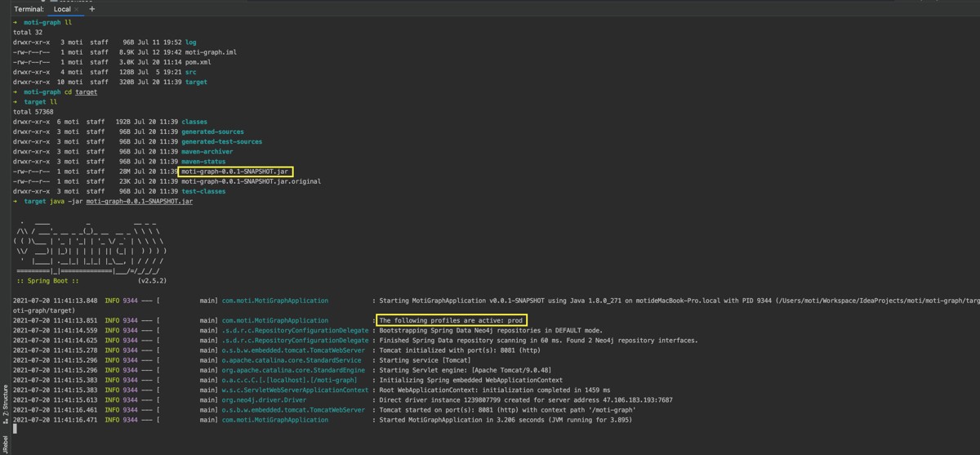Click underlined jar path in java -jar command
This screenshot has height=455, width=980.
(140, 201)
